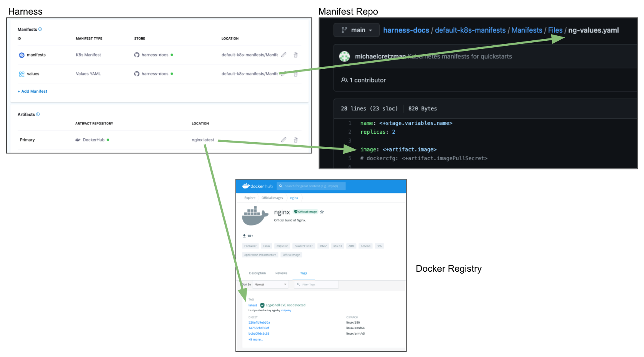
Task: Click the values manifest type icon
Action: (22, 74)
